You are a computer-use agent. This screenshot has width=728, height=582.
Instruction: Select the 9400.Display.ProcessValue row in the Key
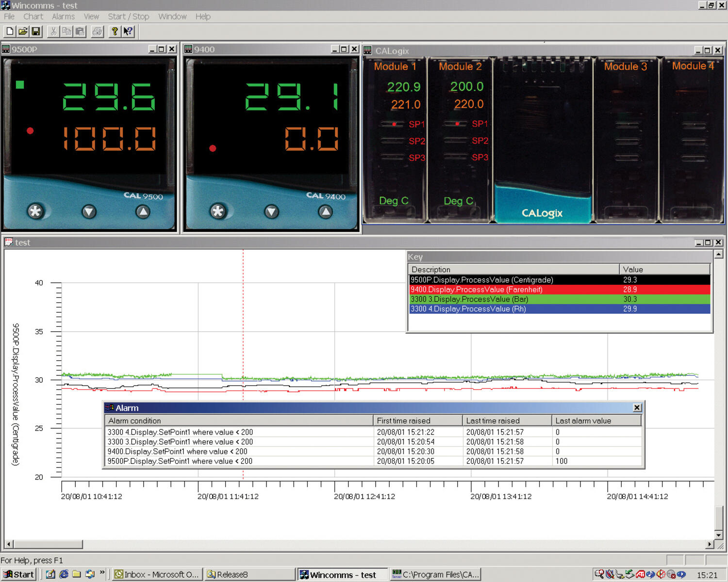pos(485,290)
